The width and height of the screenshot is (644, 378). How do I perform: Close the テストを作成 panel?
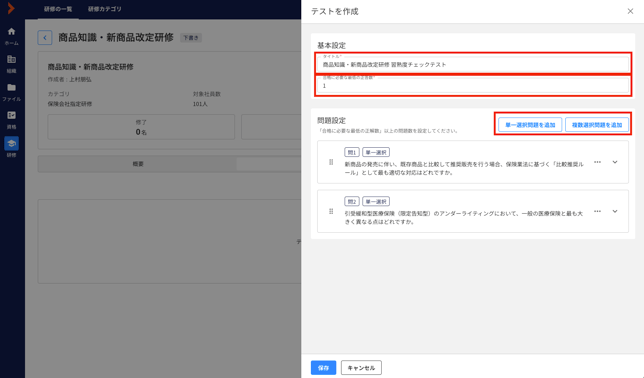[x=630, y=11]
